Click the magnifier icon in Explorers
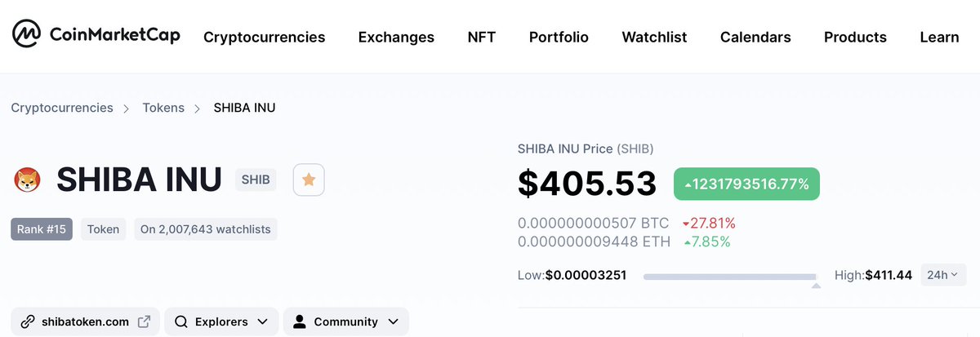The image size is (980, 337). pyautogui.click(x=181, y=321)
